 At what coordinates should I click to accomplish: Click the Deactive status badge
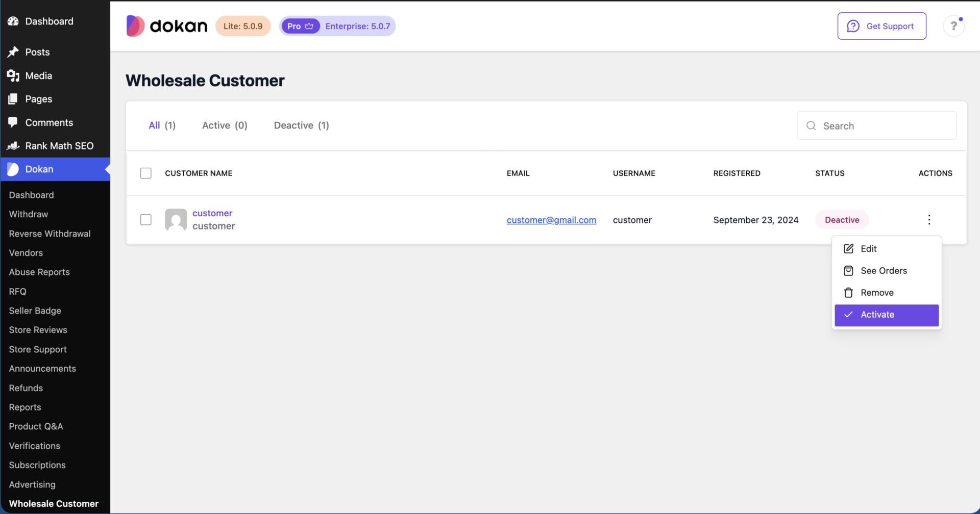pyautogui.click(x=842, y=220)
